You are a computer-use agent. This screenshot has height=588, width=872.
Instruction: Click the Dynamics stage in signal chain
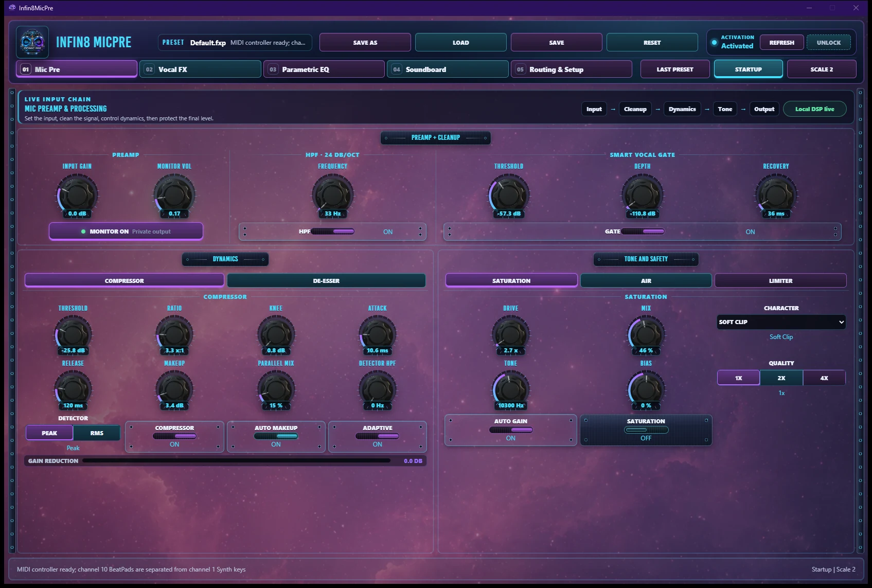tap(682, 109)
